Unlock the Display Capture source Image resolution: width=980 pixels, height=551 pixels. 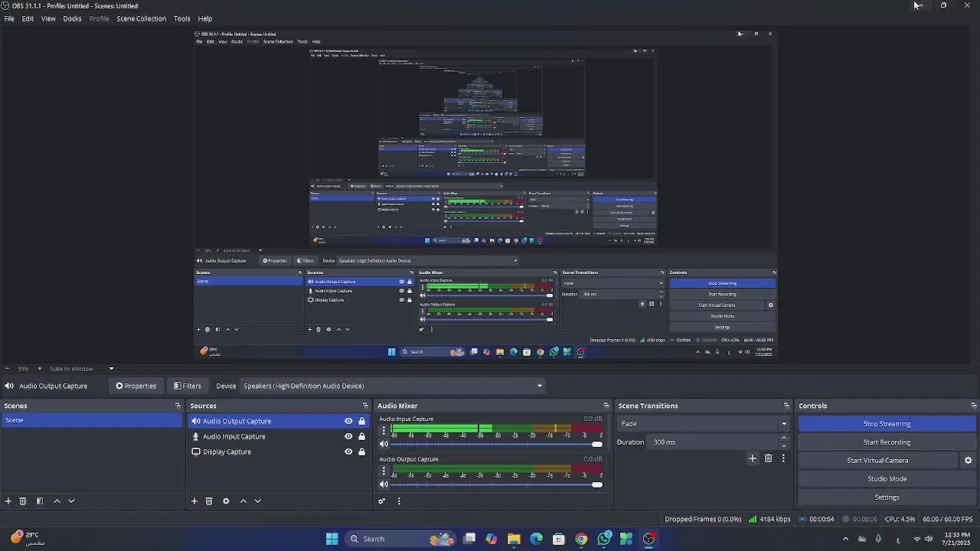[362, 452]
